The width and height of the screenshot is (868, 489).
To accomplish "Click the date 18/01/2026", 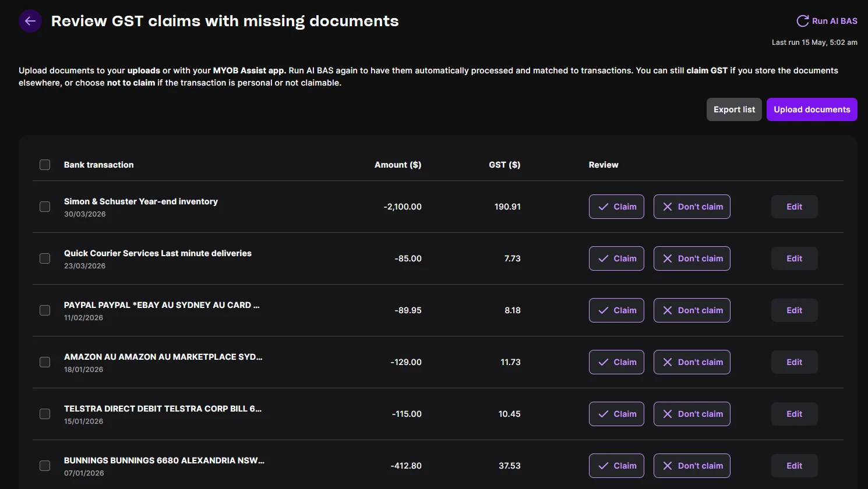I will 84,370.
